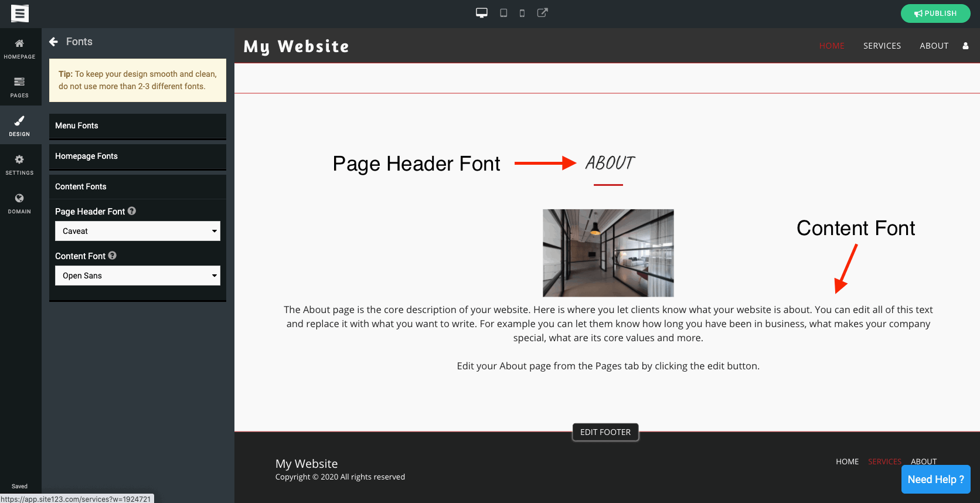Click the office interior image thumbnail
The height and width of the screenshot is (503, 980).
608,253
